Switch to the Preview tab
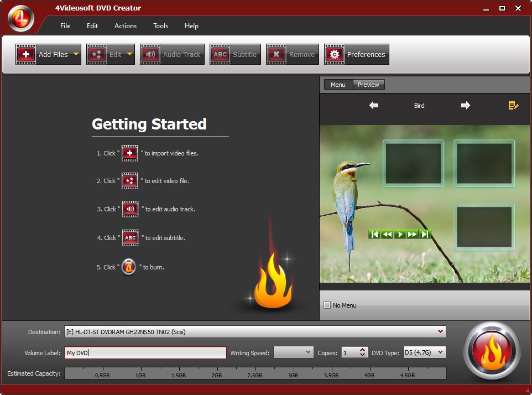The width and height of the screenshot is (532, 395). (x=368, y=85)
